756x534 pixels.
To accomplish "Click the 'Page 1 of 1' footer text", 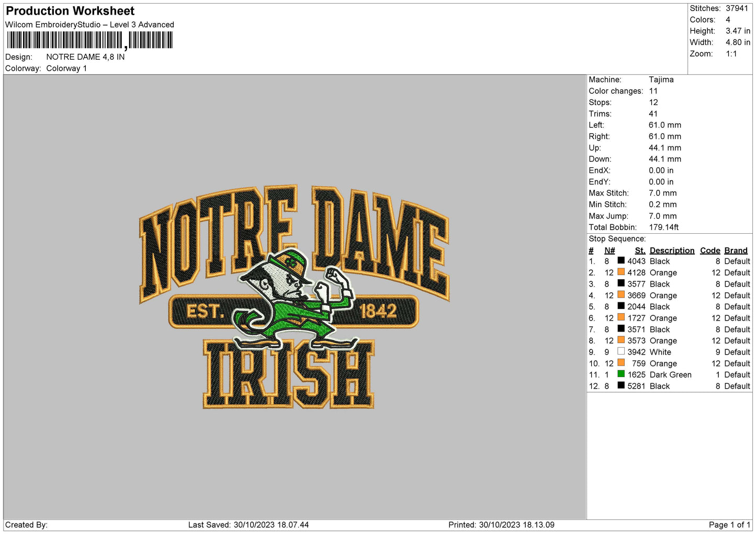I will (729, 525).
